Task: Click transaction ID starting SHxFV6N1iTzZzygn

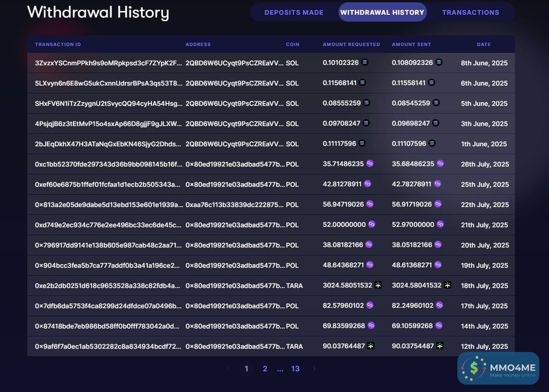Action: coord(109,104)
